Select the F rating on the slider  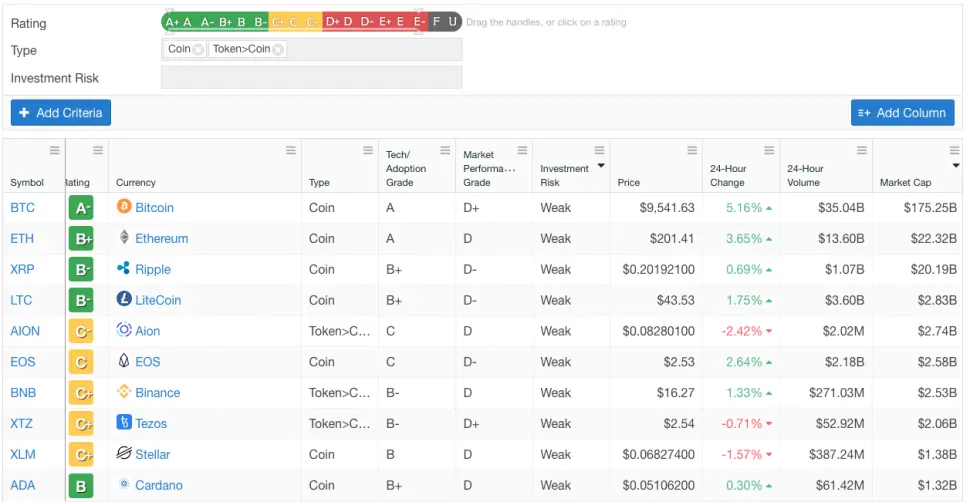click(437, 22)
